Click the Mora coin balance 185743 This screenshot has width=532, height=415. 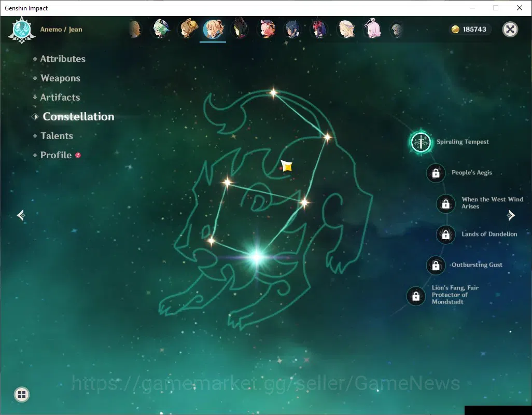470,30
